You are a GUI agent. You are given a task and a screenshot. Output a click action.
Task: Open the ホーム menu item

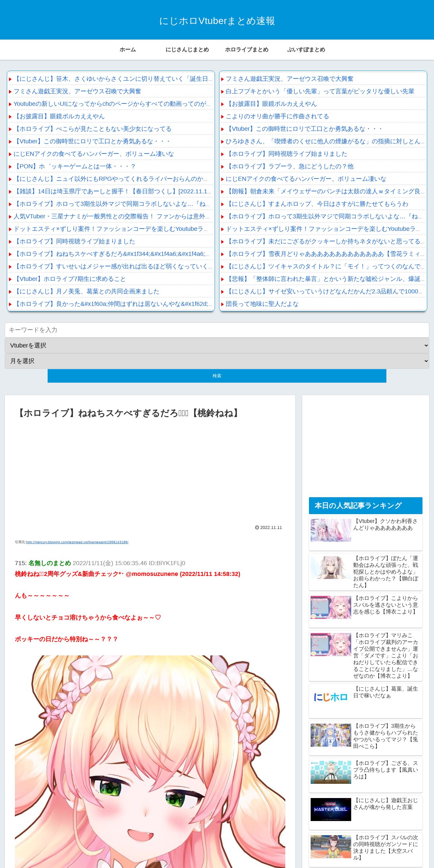[x=128, y=50]
